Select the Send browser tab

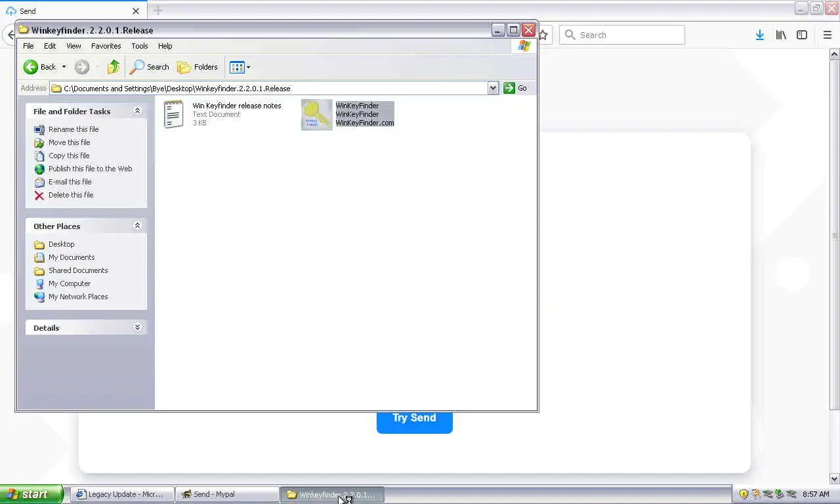click(72, 10)
